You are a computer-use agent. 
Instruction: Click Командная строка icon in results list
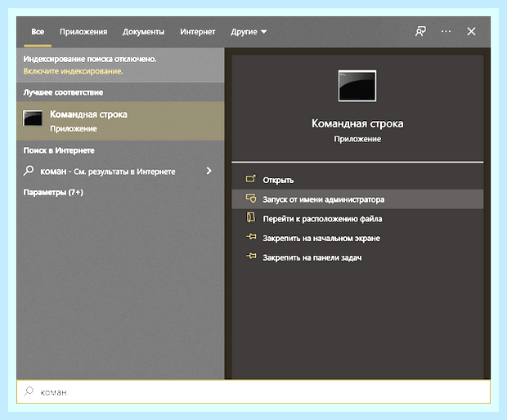pos(33,118)
